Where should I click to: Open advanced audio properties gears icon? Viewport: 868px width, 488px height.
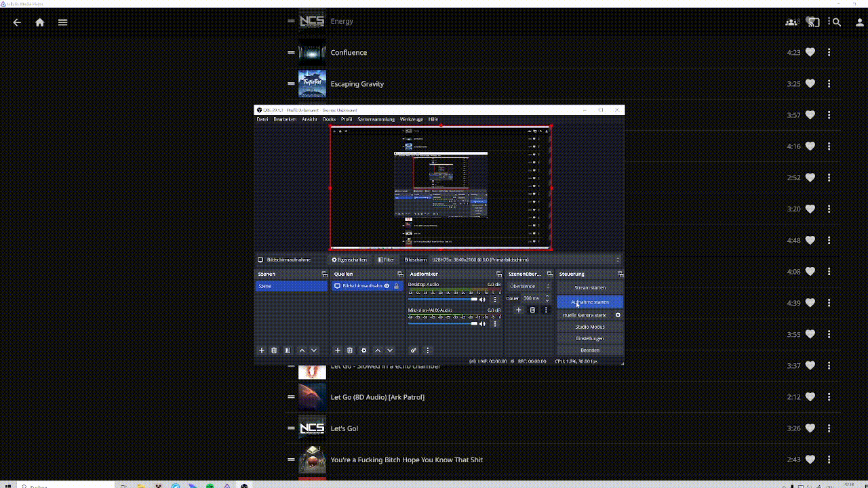[413, 350]
